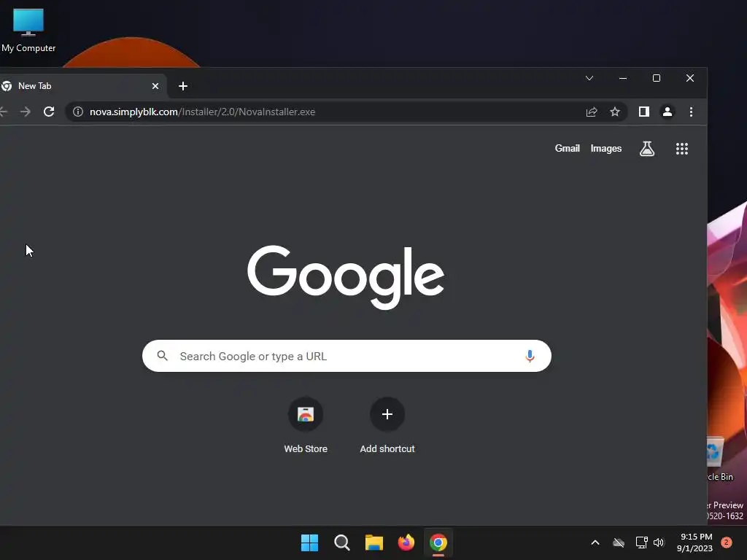
Task: Open Windows taskbar search
Action: pyautogui.click(x=342, y=542)
